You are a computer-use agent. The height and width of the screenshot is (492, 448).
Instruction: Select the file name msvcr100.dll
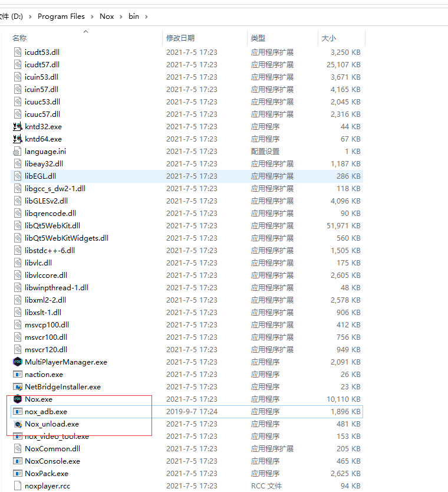pos(46,337)
